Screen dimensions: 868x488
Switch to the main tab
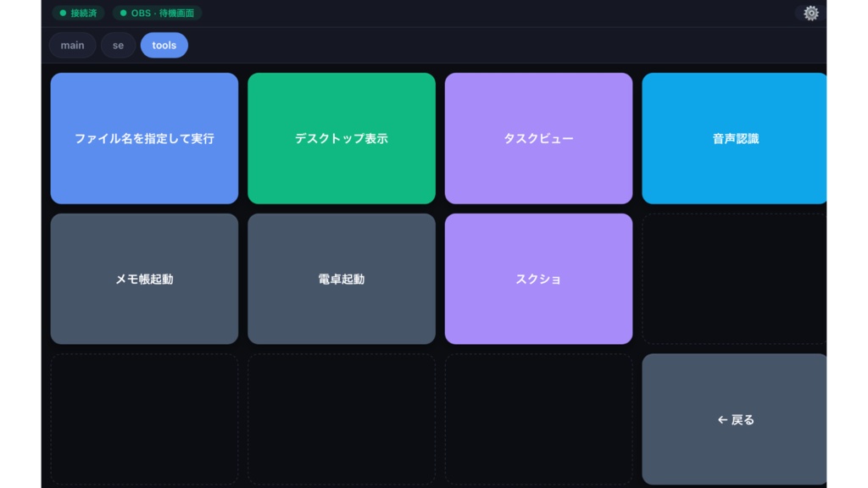tap(73, 46)
